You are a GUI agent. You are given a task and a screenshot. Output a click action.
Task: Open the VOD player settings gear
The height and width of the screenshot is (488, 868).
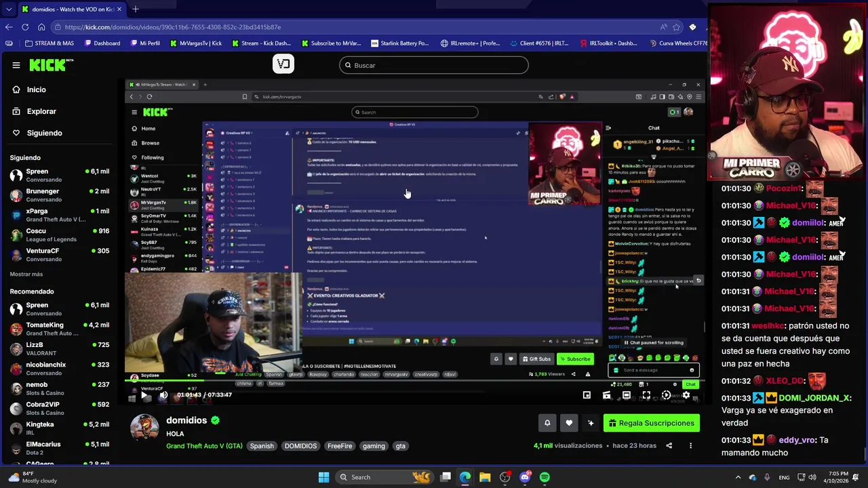pyautogui.click(x=686, y=395)
